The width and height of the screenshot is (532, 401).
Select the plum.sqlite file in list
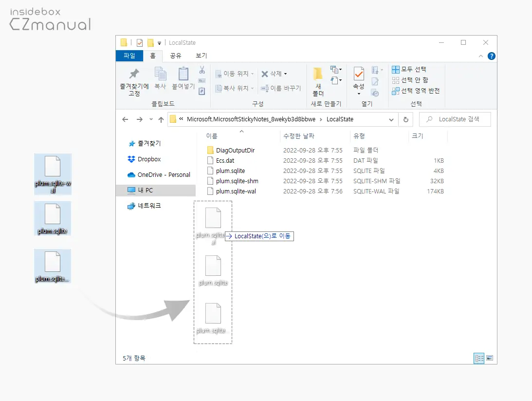[x=325, y=171]
